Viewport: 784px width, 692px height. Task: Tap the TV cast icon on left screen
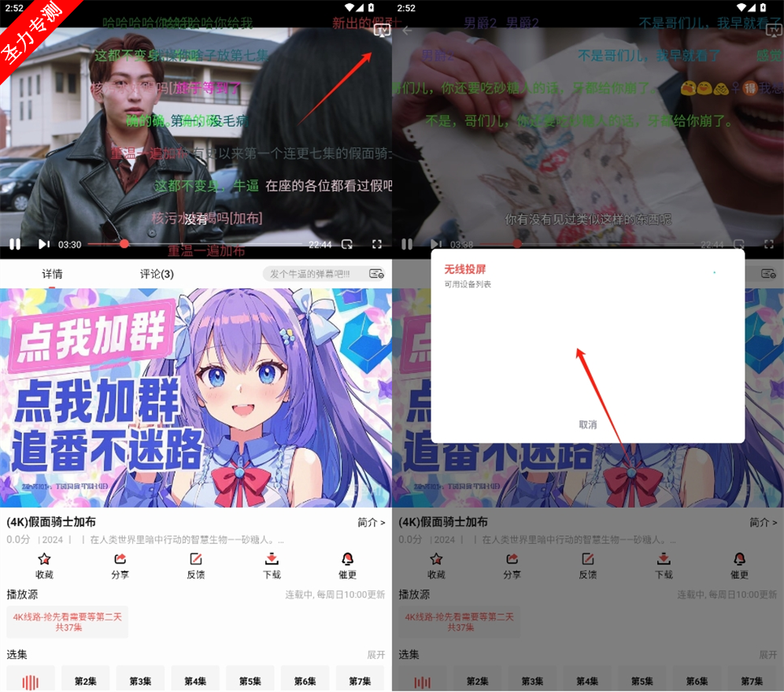(x=382, y=31)
